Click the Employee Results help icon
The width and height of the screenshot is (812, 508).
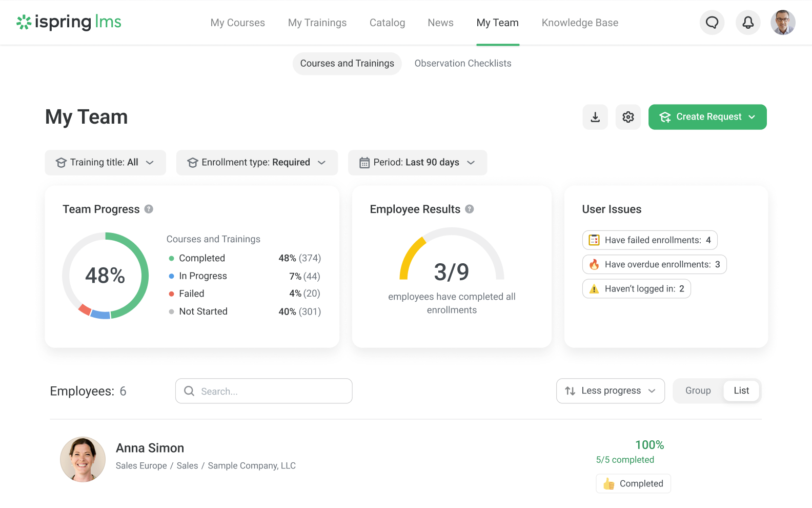coord(469,209)
